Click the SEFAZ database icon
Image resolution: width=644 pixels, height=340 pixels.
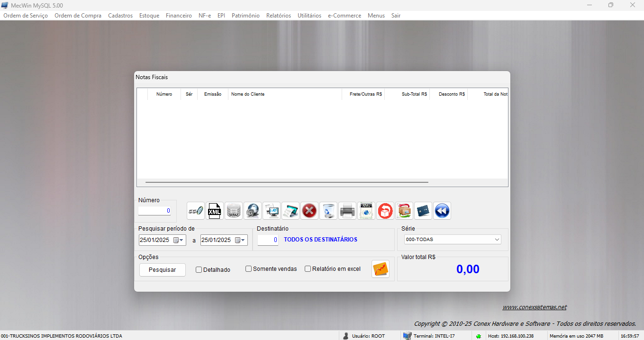tap(234, 211)
